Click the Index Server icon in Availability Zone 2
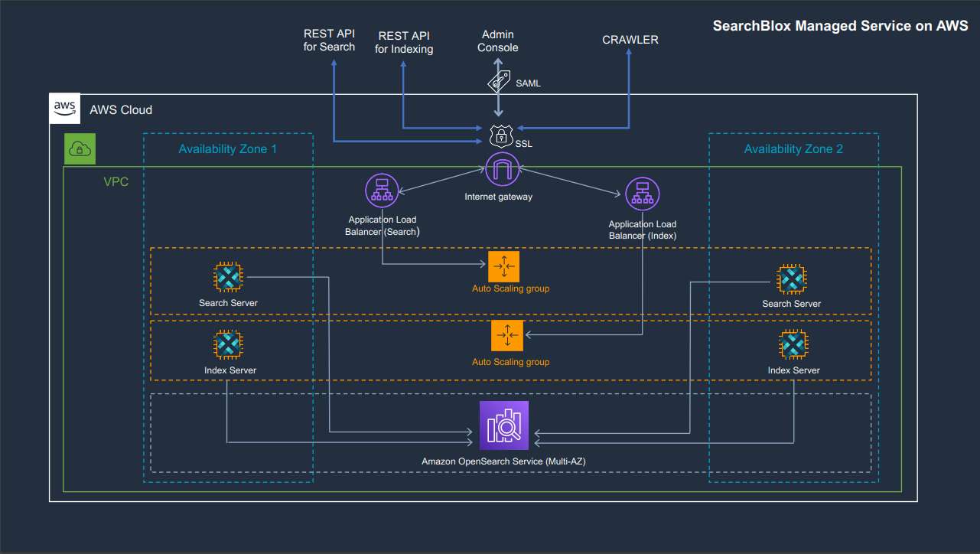Screen dimensions: 980x554 [x=793, y=345]
